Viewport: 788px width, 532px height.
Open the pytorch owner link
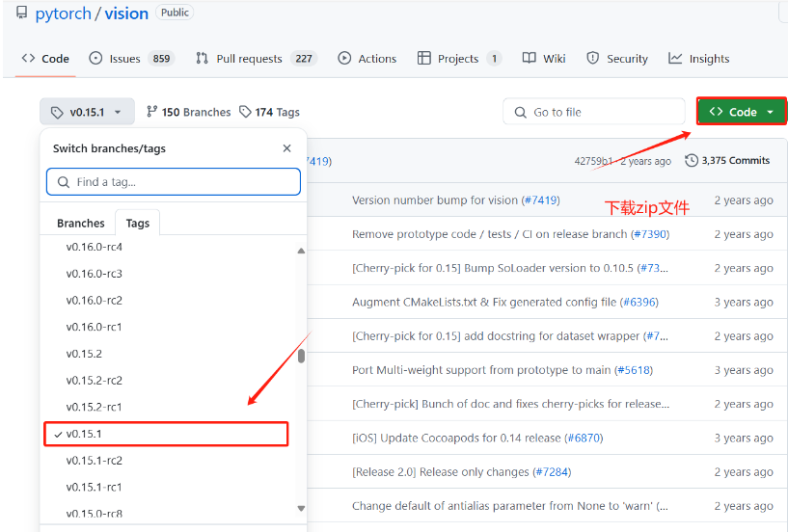pos(63,13)
